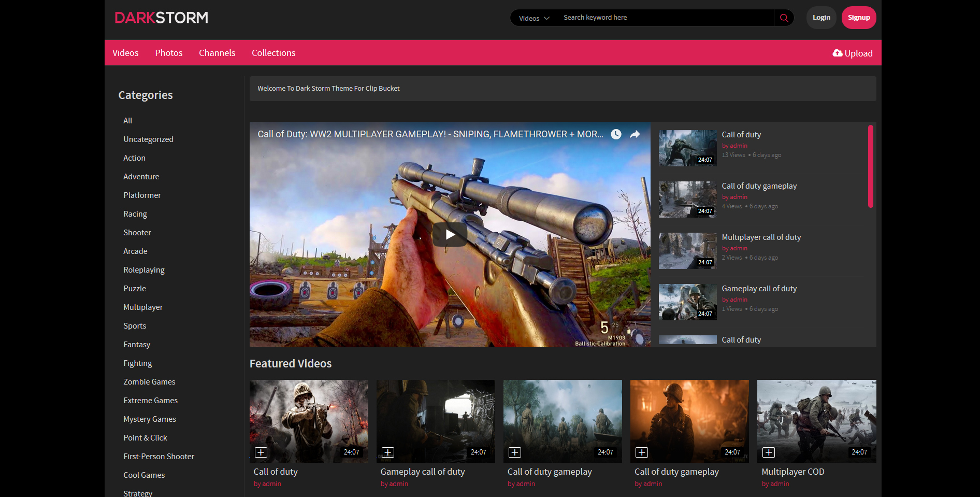Click the playlist title Call of duty gameplay
980x497 pixels.
[759, 186]
